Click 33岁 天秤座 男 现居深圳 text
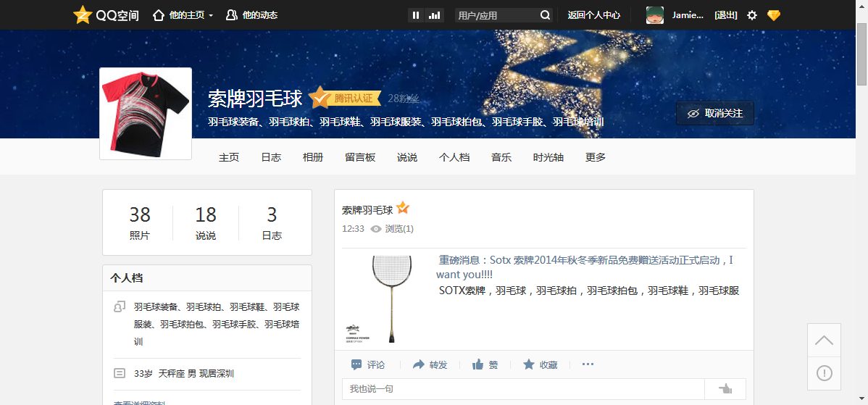Image resolution: width=868 pixels, height=405 pixels. pyautogui.click(x=184, y=373)
